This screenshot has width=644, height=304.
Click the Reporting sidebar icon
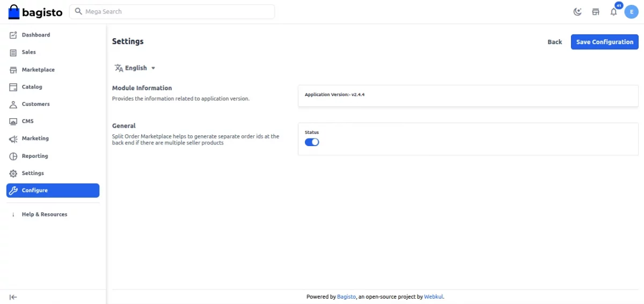click(13, 156)
